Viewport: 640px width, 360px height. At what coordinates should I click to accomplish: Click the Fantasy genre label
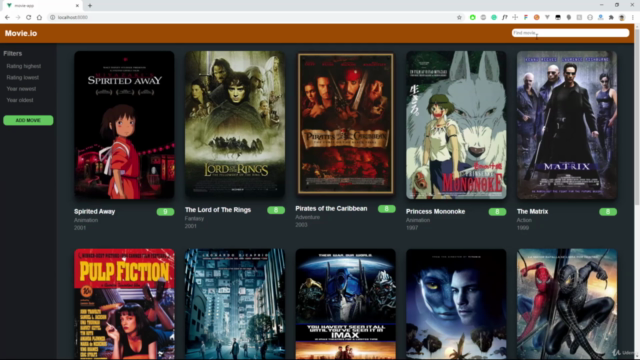[194, 218]
